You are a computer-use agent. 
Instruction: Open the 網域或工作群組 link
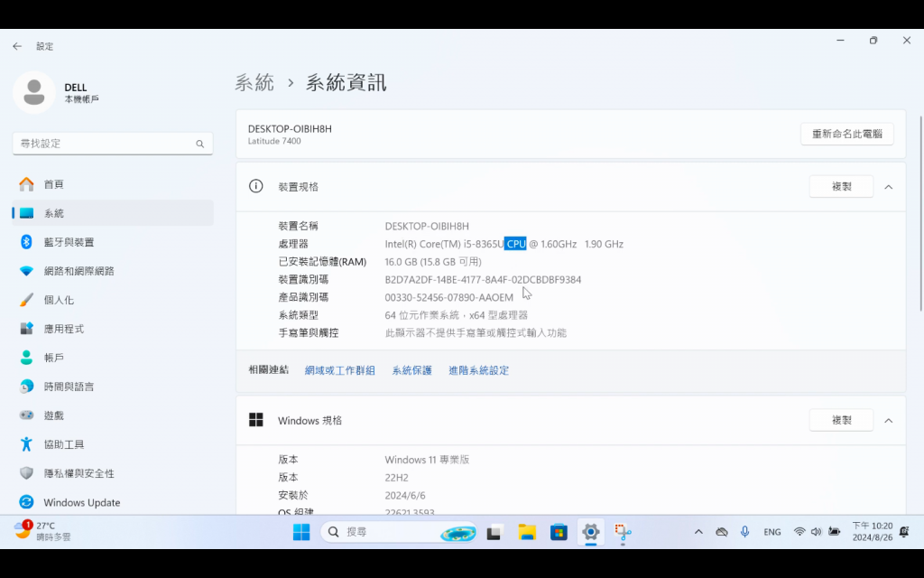(x=339, y=370)
